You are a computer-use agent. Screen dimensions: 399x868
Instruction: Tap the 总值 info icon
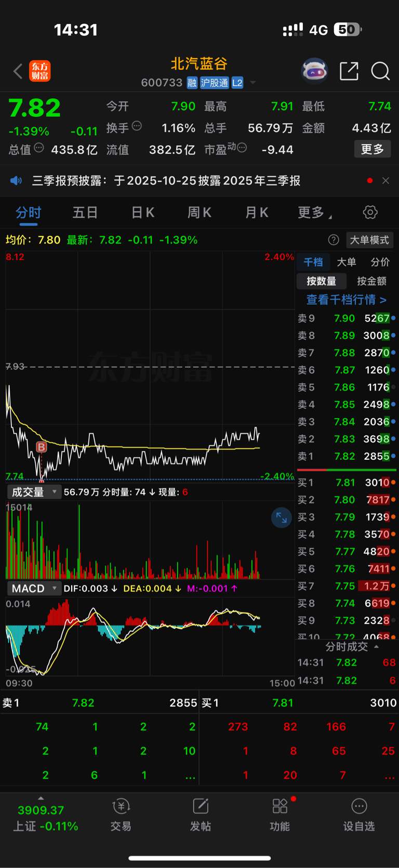38,148
